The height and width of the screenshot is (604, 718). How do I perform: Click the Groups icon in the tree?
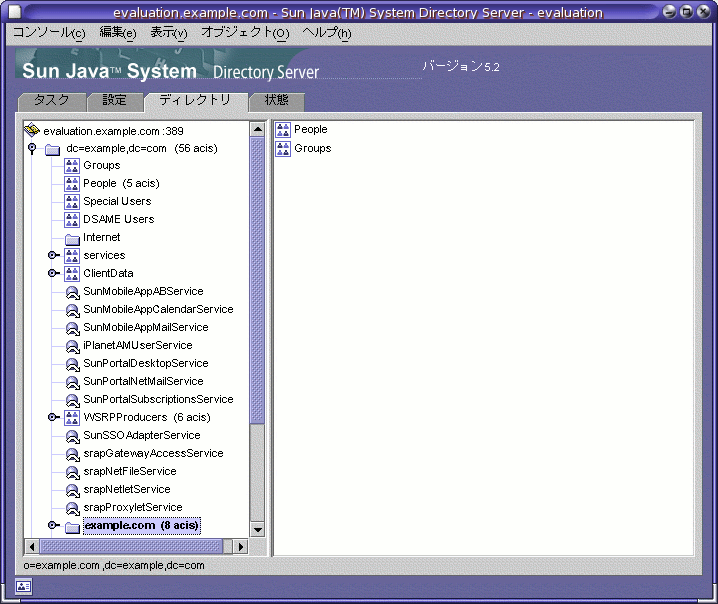click(72, 166)
